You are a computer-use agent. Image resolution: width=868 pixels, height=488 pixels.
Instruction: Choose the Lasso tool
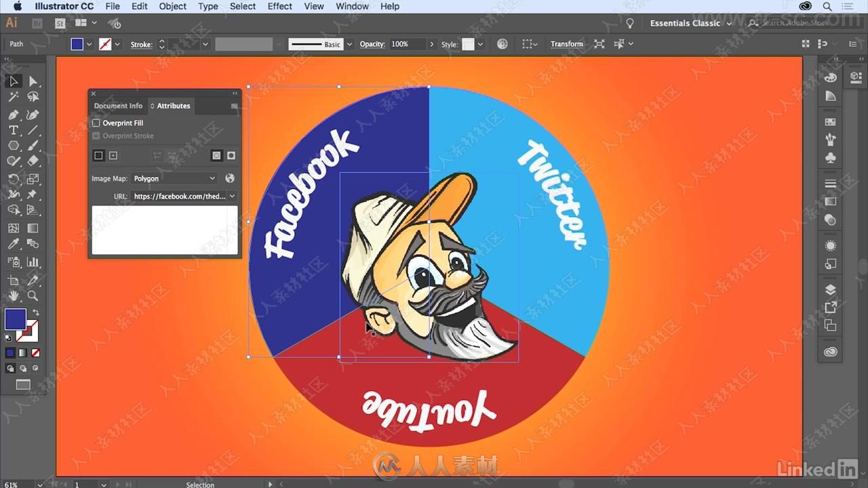33,98
